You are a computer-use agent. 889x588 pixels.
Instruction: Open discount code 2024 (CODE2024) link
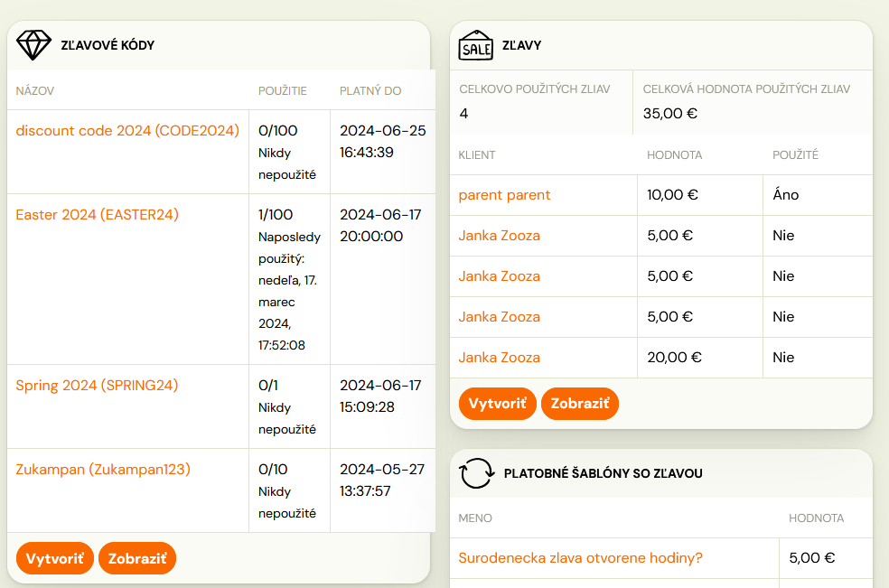tap(127, 130)
